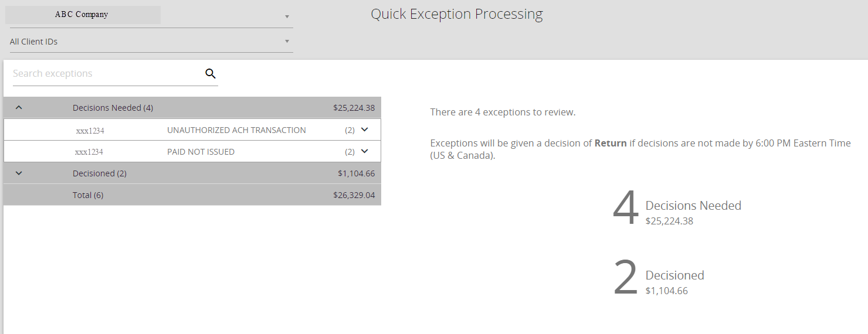
Task: Click the Decisions Needed (4) header
Action: [113, 108]
